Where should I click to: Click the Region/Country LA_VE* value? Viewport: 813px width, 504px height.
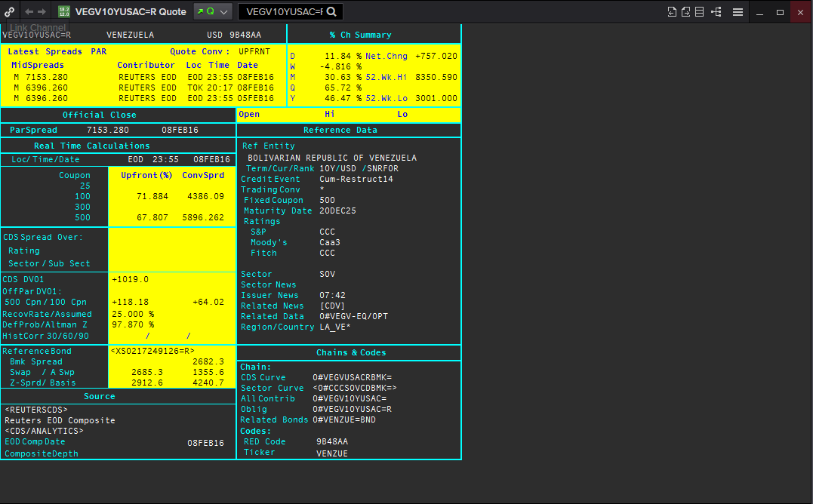pyautogui.click(x=335, y=327)
